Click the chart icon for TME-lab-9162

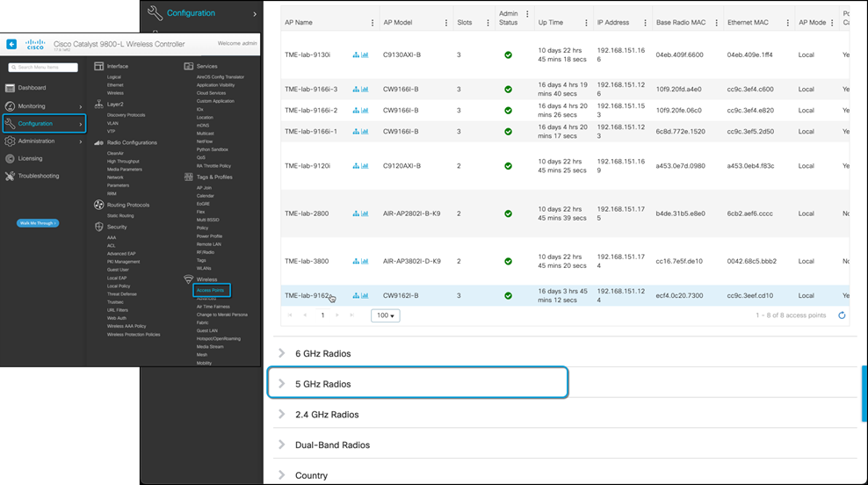(365, 295)
